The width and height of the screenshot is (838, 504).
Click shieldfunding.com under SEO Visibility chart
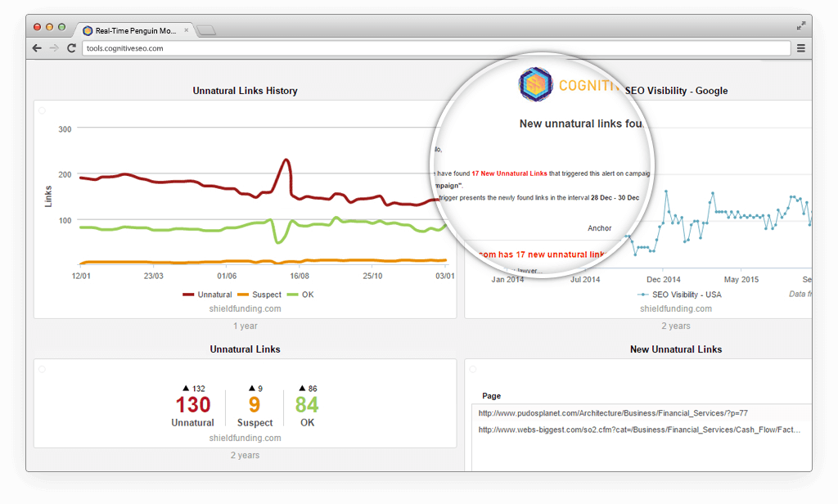(x=676, y=308)
